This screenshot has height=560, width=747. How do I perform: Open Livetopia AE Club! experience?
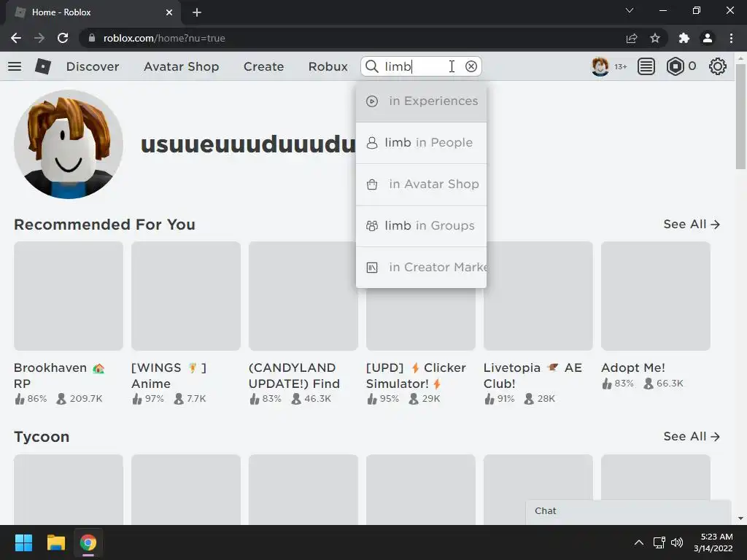tap(538, 296)
